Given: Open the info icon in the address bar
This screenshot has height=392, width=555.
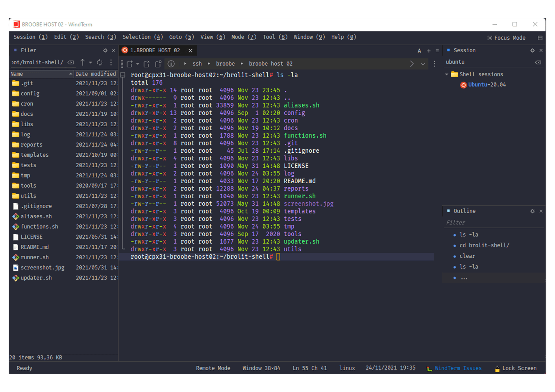Looking at the screenshot, I should click(171, 64).
